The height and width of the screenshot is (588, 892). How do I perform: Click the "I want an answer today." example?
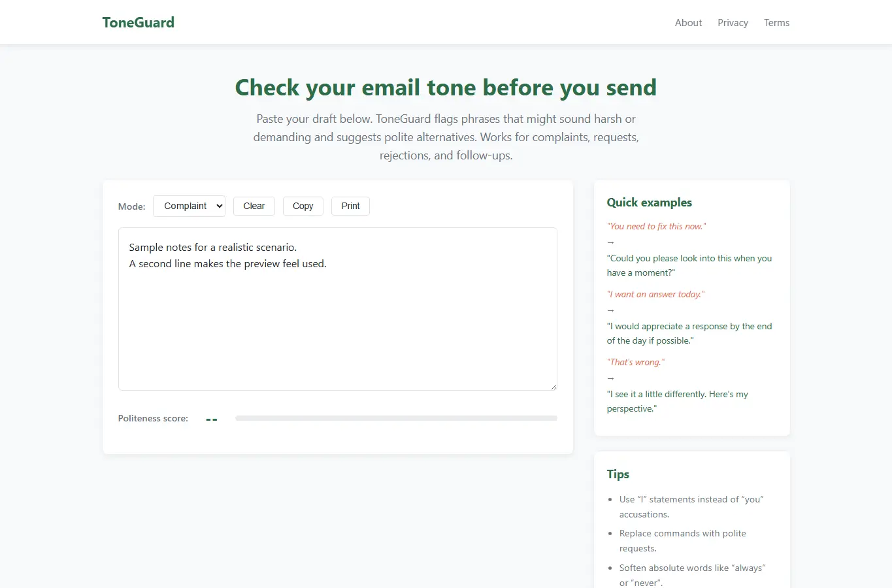point(655,295)
